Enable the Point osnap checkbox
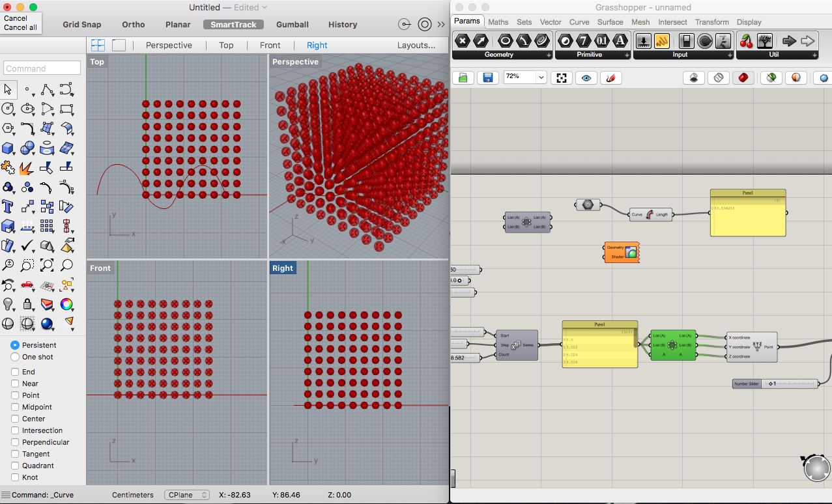The image size is (832, 504). point(15,395)
